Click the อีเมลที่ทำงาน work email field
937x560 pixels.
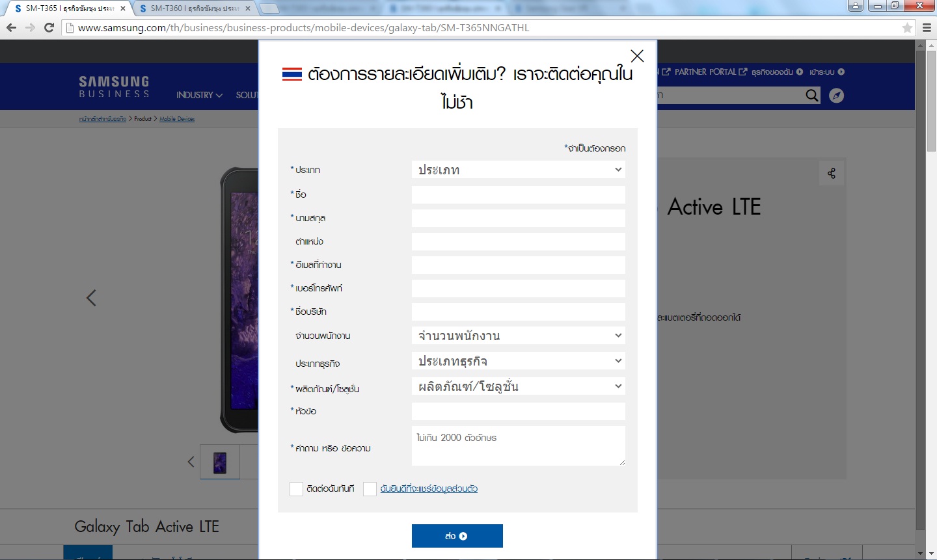519,265
